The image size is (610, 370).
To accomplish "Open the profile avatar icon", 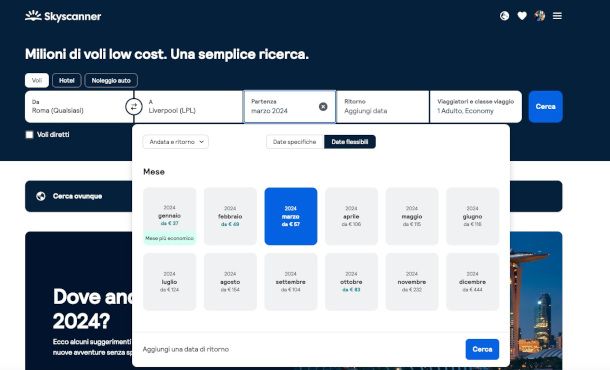I will pos(540,16).
